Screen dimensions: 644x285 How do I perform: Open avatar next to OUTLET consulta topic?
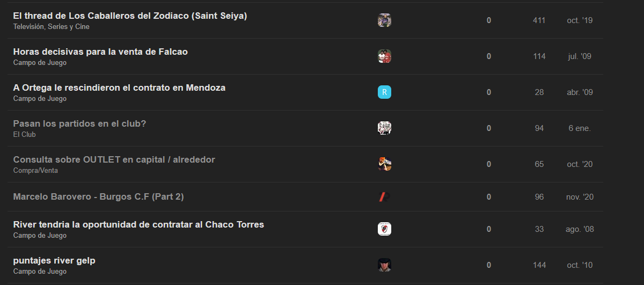tap(384, 164)
